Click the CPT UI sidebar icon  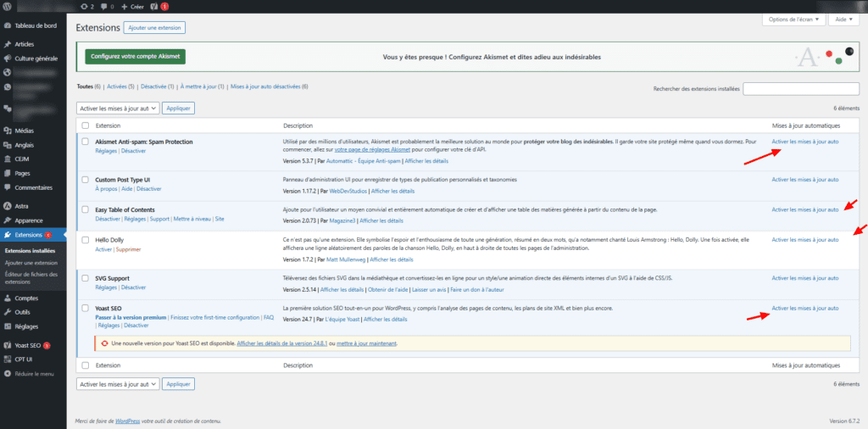pos(7,359)
